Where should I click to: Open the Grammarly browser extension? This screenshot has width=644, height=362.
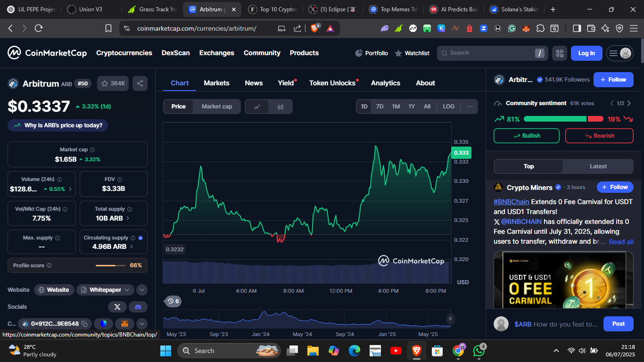point(512,28)
